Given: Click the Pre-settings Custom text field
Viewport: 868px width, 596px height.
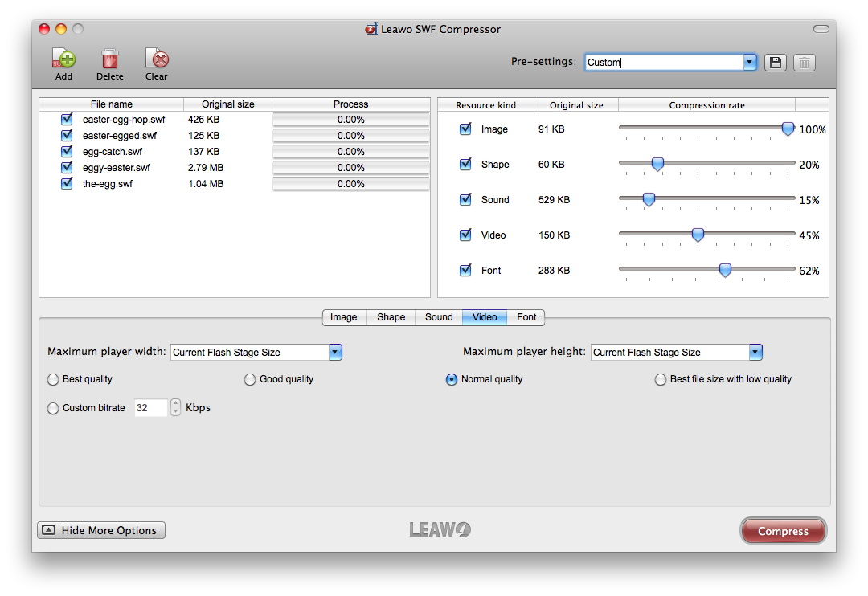Looking at the screenshot, I should tap(664, 63).
